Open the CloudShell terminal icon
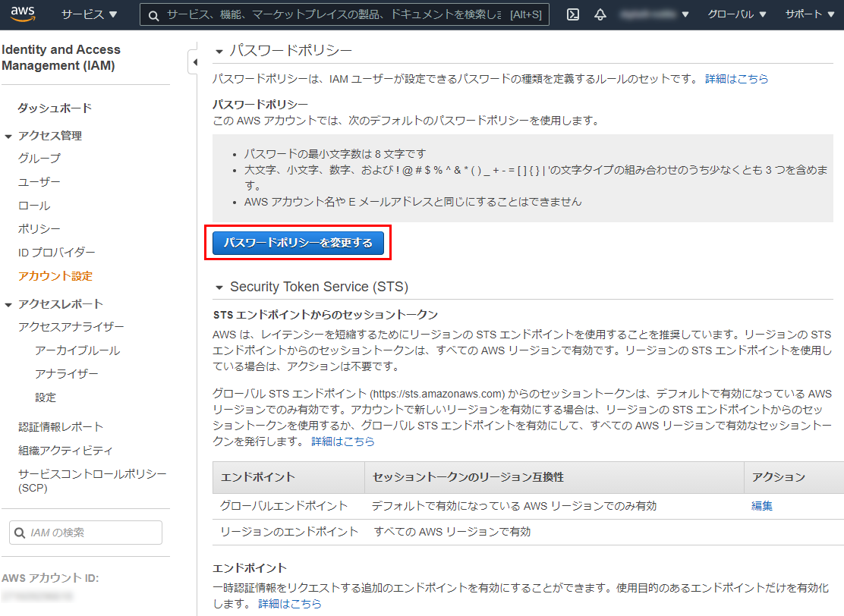The image size is (844, 616). pyautogui.click(x=573, y=14)
